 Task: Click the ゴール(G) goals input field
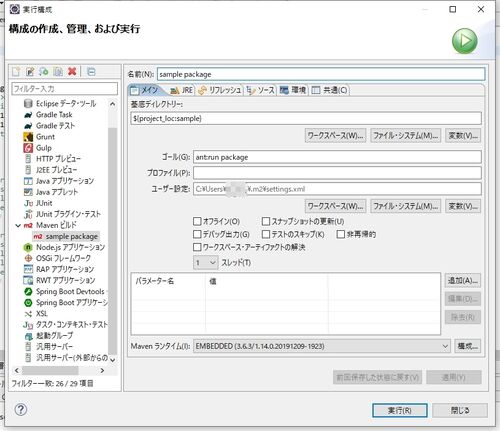(x=337, y=157)
